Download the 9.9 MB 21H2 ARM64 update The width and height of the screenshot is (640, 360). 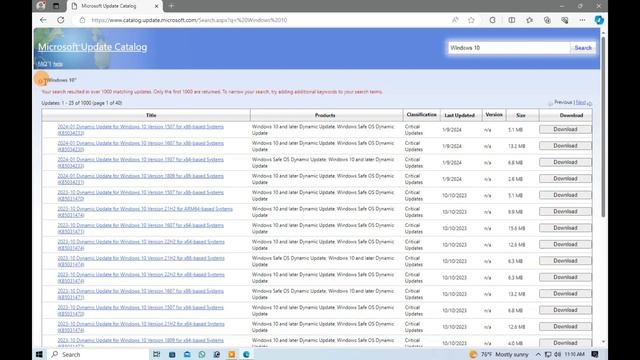[565, 211]
